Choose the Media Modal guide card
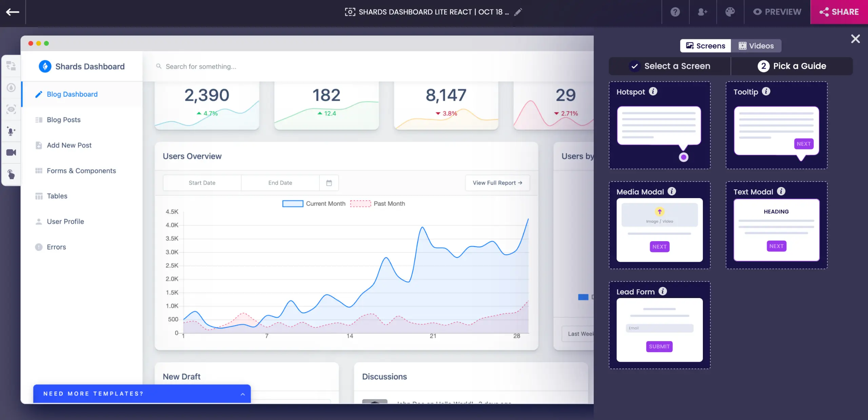 659,225
